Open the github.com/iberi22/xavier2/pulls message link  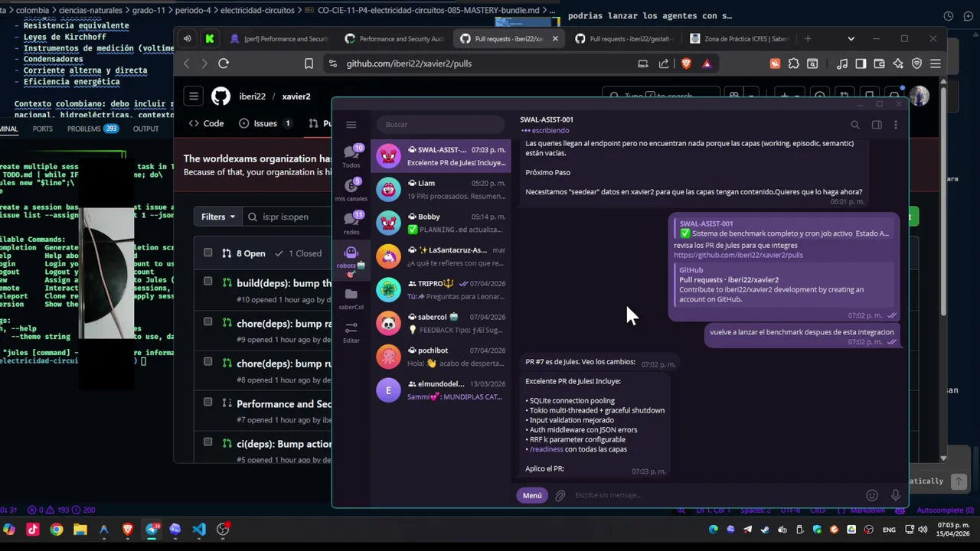pyautogui.click(x=738, y=255)
